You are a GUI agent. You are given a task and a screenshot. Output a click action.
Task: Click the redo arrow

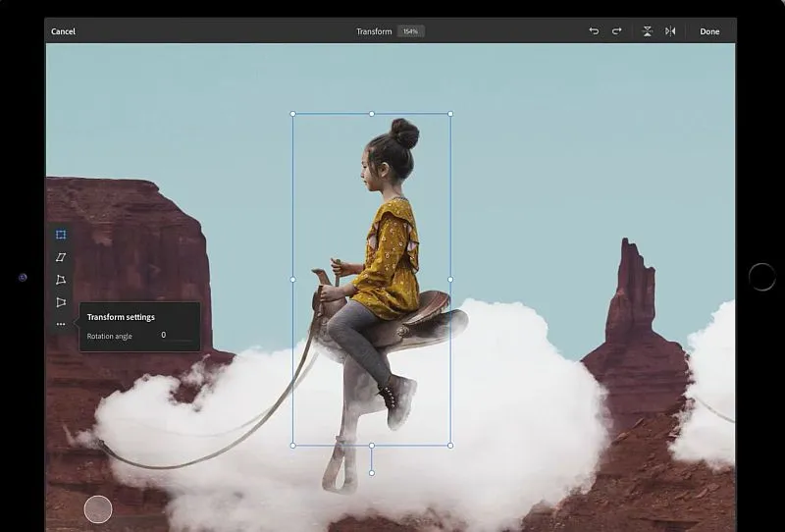617,31
